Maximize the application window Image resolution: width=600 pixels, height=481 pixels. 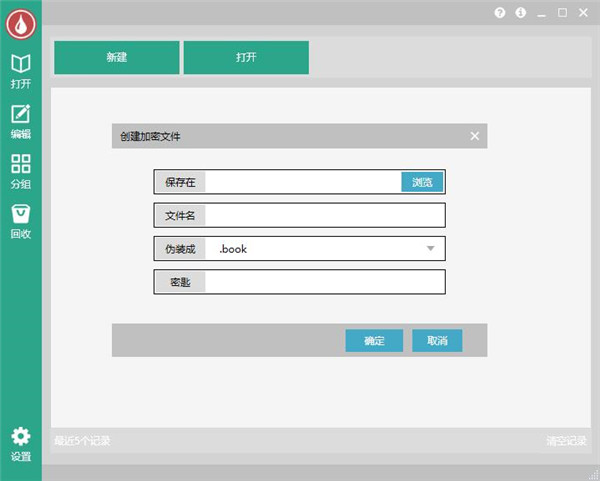coord(562,13)
